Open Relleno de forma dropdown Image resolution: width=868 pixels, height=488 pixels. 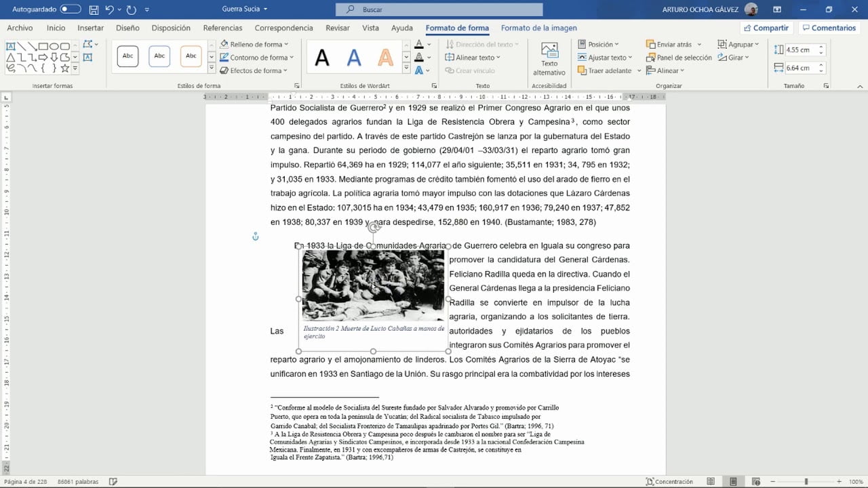pos(254,45)
